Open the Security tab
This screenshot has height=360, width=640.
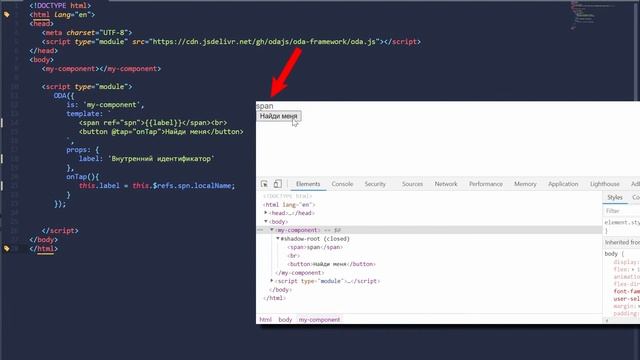375,184
